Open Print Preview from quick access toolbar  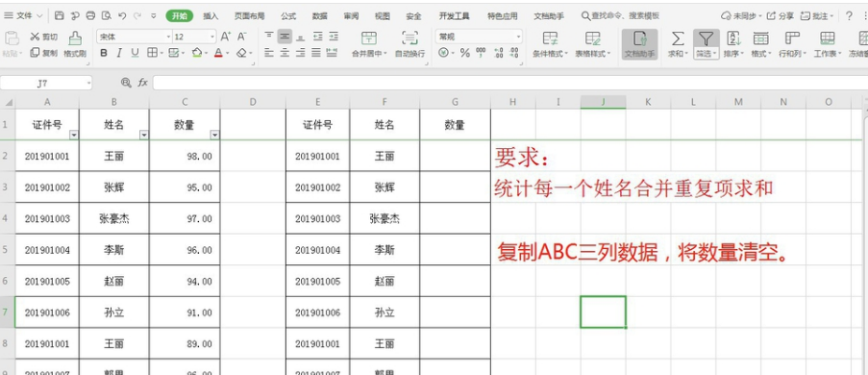pos(107,15)
